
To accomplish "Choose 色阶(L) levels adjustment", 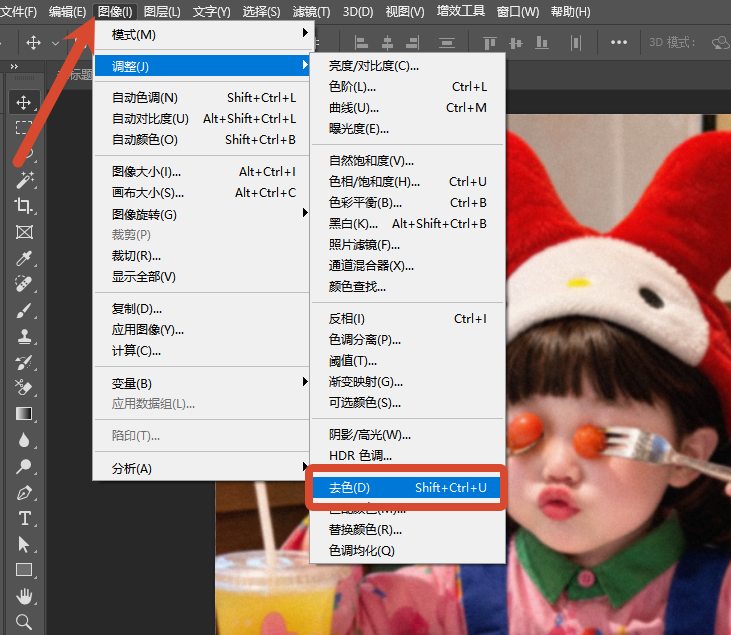I will click(407, 87).
